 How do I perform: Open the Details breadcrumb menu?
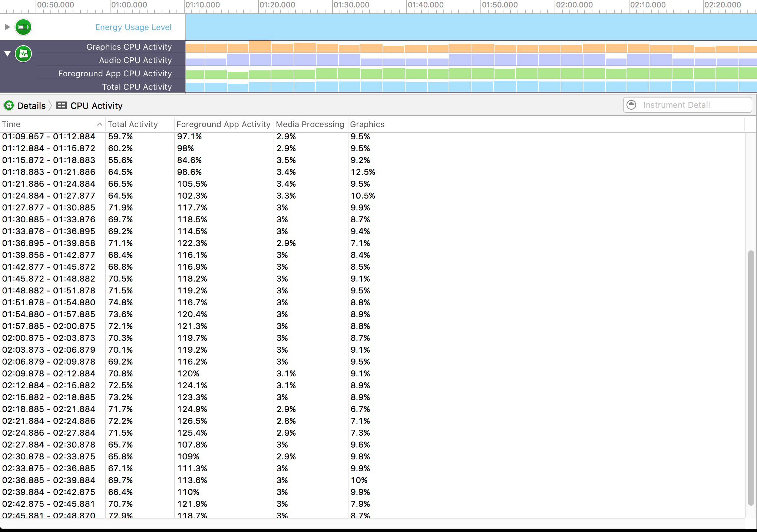tap(31, 106)
